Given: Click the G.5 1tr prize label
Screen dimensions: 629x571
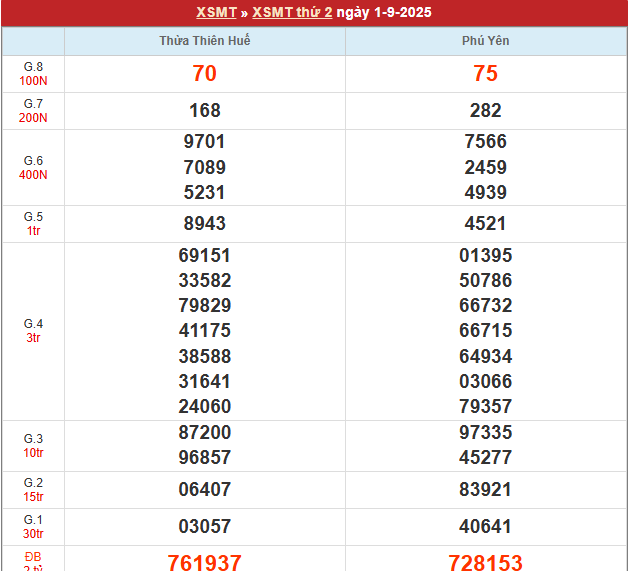Looking at the screenshot, I should (33, 224).
